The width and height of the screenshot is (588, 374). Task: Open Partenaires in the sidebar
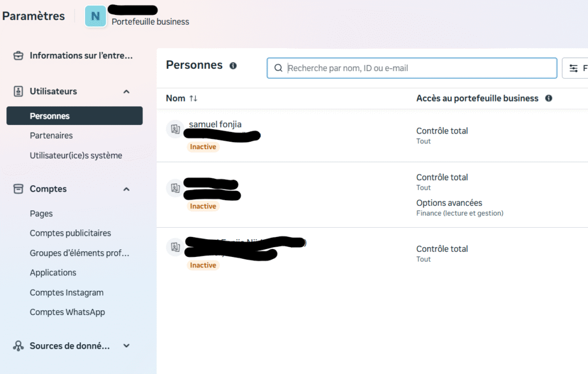pos(51,135)
